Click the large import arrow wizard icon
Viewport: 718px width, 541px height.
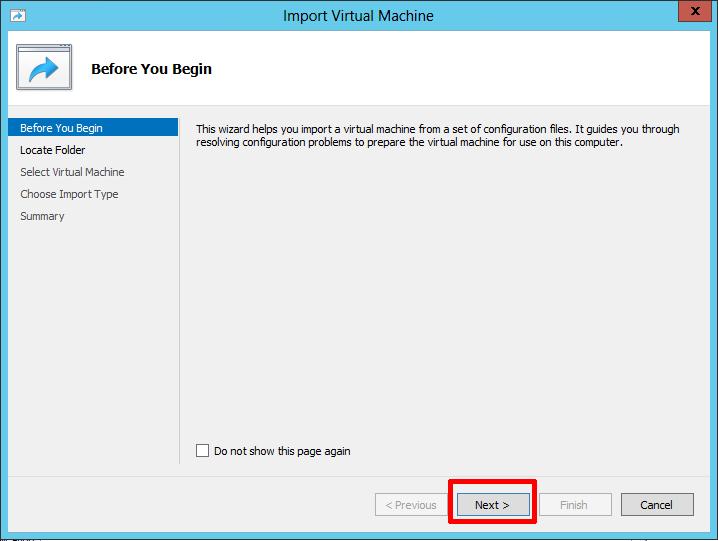pyautogui.click(x=44, y=67)
